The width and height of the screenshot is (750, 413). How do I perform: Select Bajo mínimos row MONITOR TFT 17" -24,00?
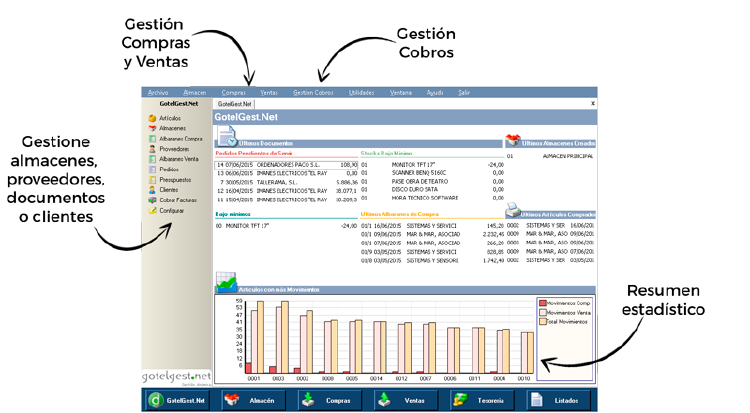coord(287,226)
